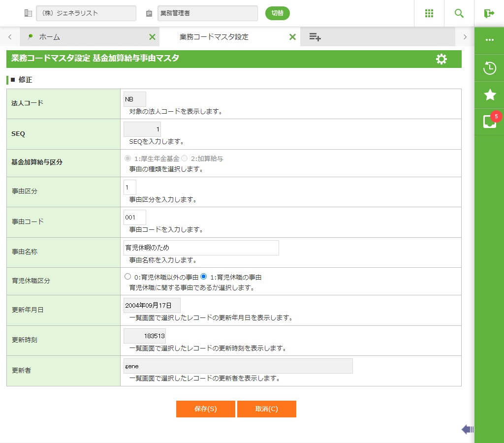
Task: Click the search magnifier icon
Action: (459, 13)
